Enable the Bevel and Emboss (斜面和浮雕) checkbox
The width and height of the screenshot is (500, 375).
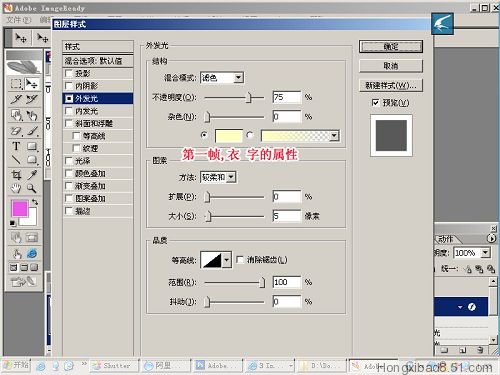coord(69,123)
